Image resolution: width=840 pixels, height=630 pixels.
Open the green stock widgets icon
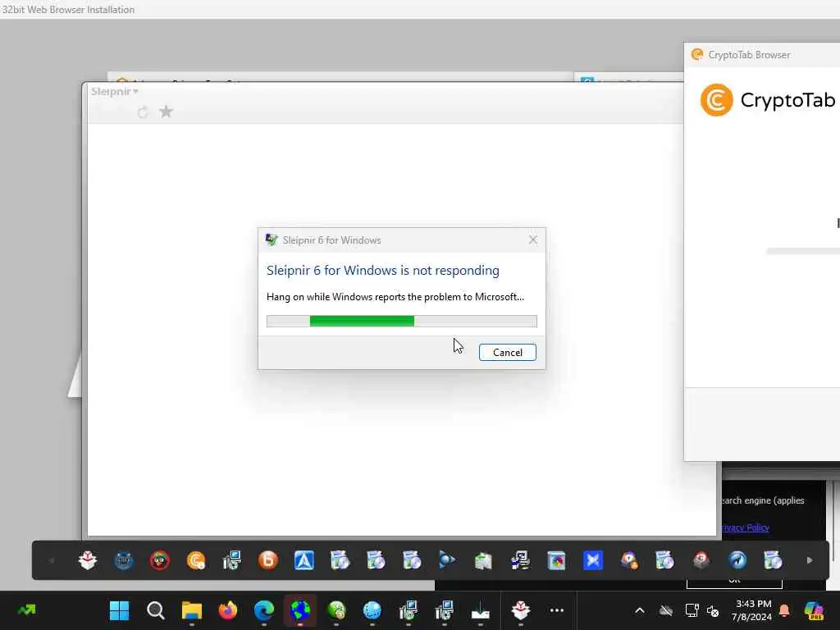point(27,609)
